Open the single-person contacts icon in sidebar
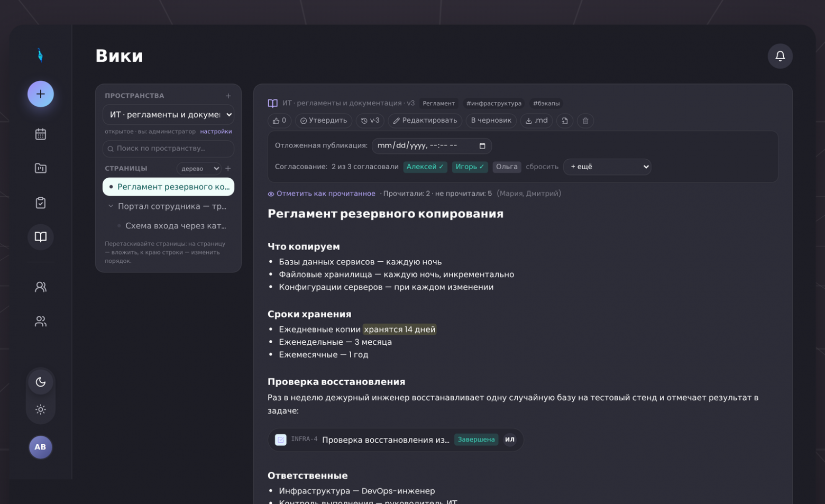825x504 pixels. pos(41,287)
